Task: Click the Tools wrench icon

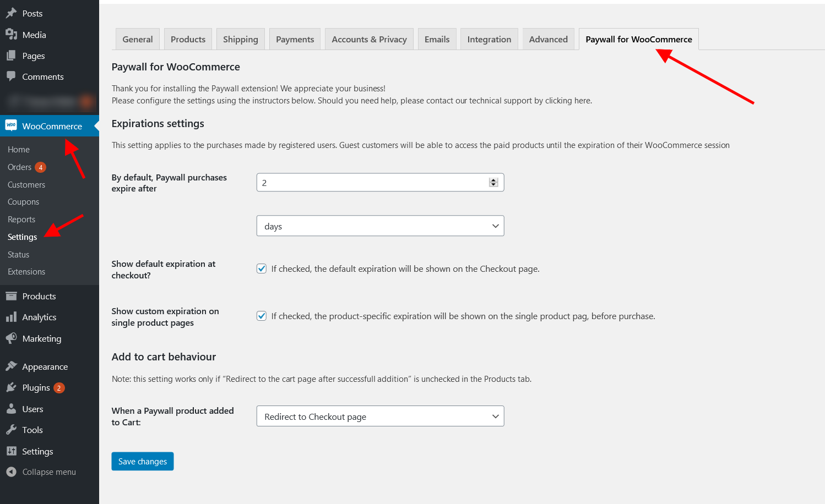Action: [x=11, y=430]
